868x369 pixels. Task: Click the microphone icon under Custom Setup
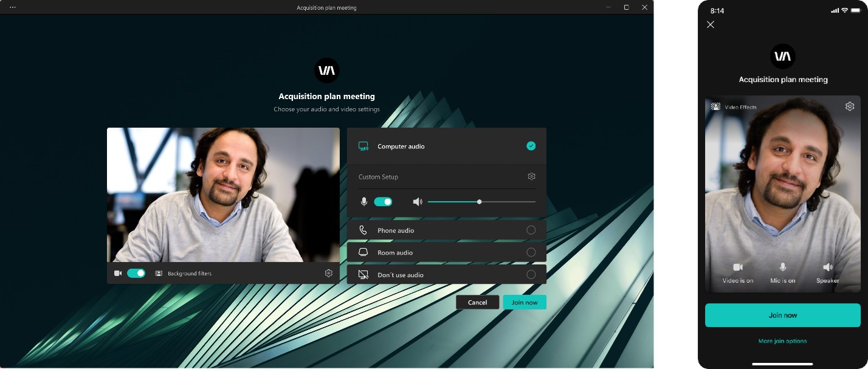(x=363, y=201)
